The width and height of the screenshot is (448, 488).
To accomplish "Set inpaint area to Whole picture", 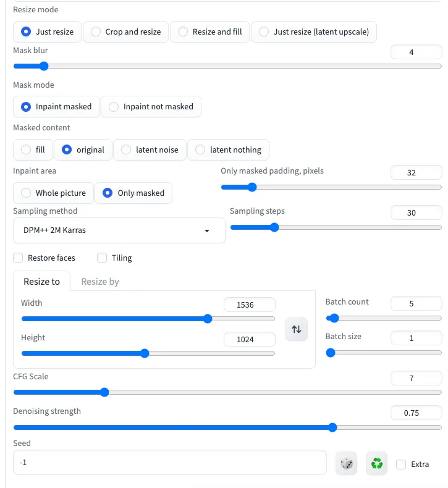I will coord(53,193).
